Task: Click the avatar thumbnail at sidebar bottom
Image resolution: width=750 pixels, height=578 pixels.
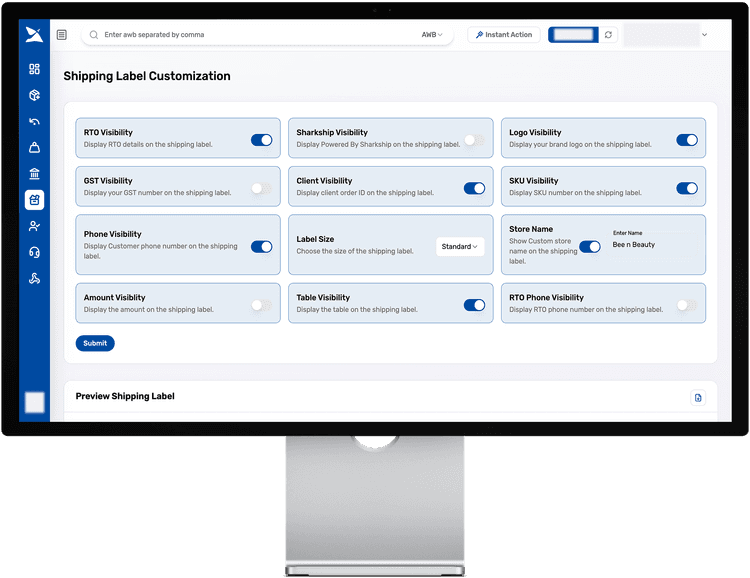Action: 34,402
